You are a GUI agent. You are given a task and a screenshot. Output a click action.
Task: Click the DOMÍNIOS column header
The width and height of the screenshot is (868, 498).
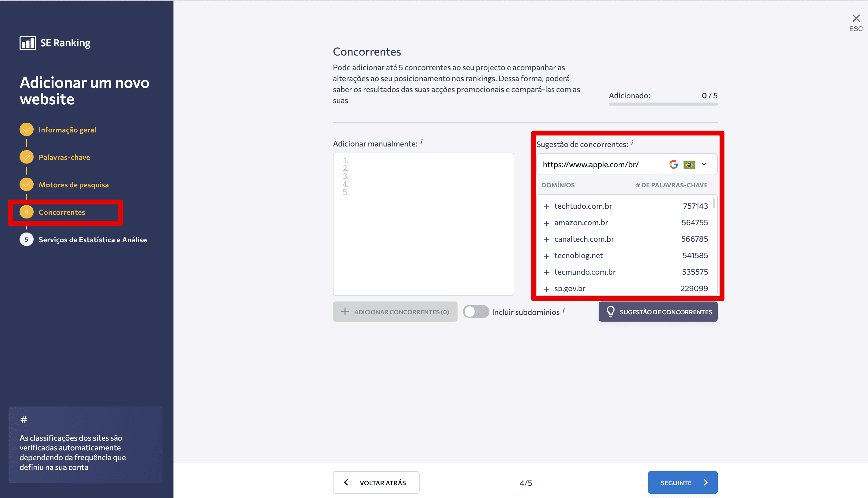point(558,185)
